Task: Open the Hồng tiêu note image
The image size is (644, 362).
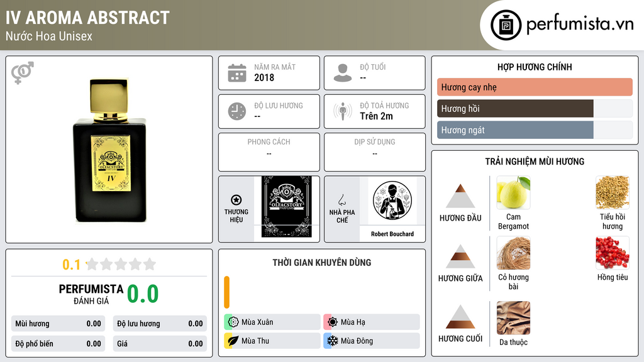Action: (613, 253)
